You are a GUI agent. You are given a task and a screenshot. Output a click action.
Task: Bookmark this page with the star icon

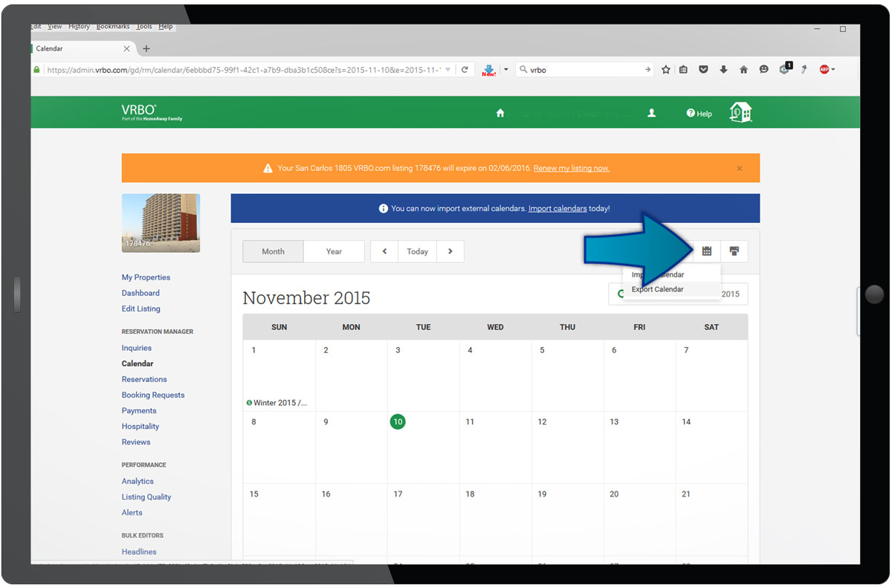click(x=666, y=70)
